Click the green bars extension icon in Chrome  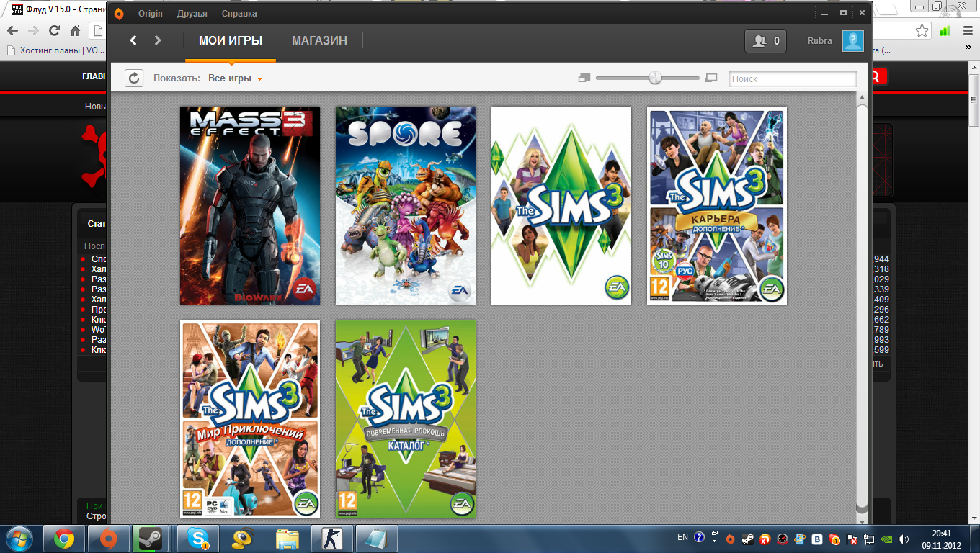945,31
